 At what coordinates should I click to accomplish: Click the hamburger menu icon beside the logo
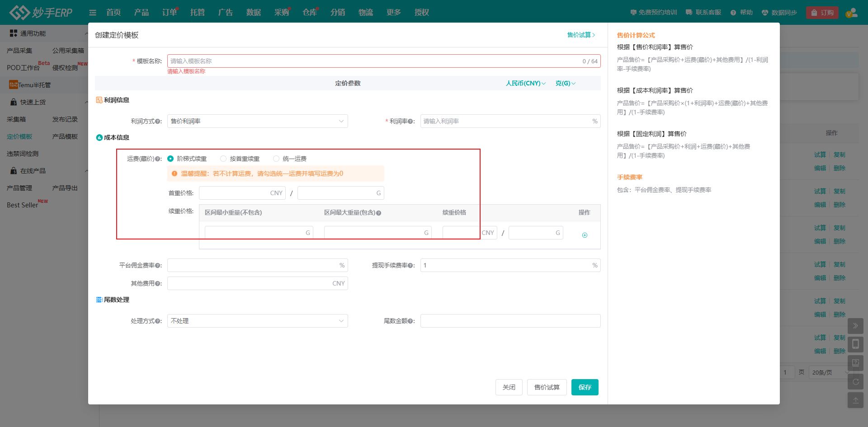click(93, 13)
